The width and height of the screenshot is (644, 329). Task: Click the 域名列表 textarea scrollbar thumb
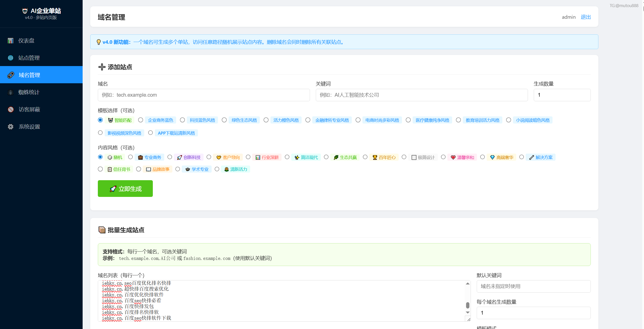pos(468,305)
